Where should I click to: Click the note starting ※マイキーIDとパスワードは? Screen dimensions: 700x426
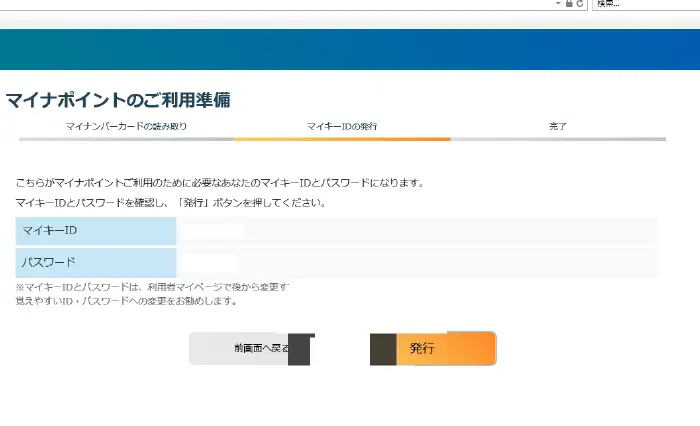[152, 287]
